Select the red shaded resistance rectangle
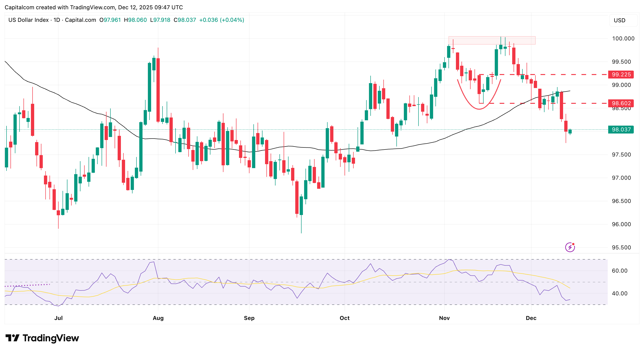644x352 pixels. (x=491, y=40)
